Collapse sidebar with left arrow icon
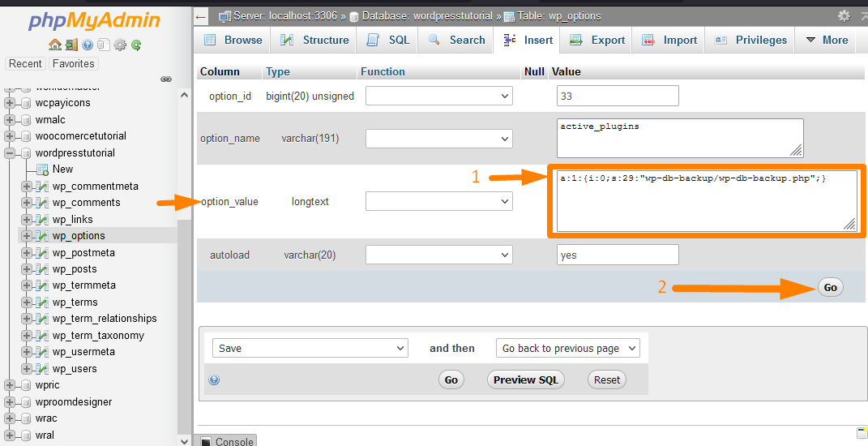 [201, 16]
